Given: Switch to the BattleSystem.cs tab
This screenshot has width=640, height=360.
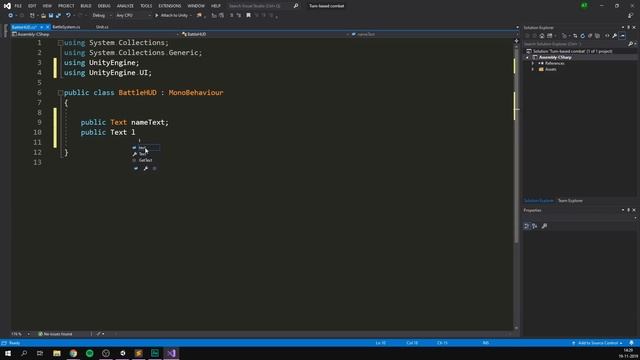Looking at the screenshot, I should pos(67,27).
